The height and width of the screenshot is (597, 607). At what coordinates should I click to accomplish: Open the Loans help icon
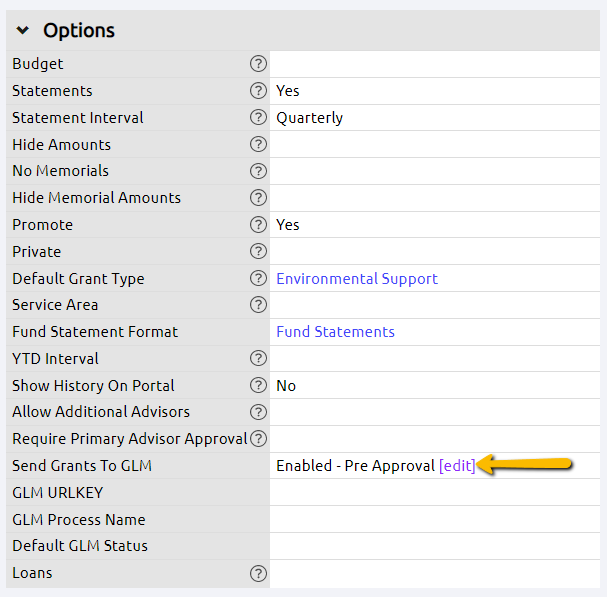(x=258, y=573)
